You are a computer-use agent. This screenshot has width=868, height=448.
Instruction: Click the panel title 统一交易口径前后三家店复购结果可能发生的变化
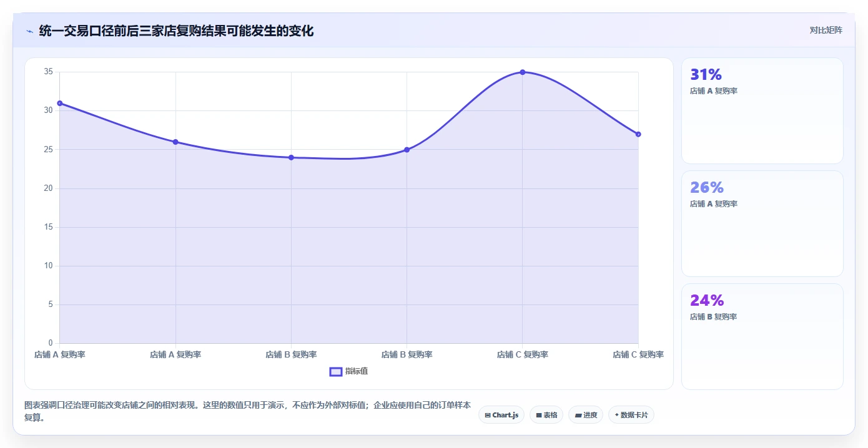[176, 31]
